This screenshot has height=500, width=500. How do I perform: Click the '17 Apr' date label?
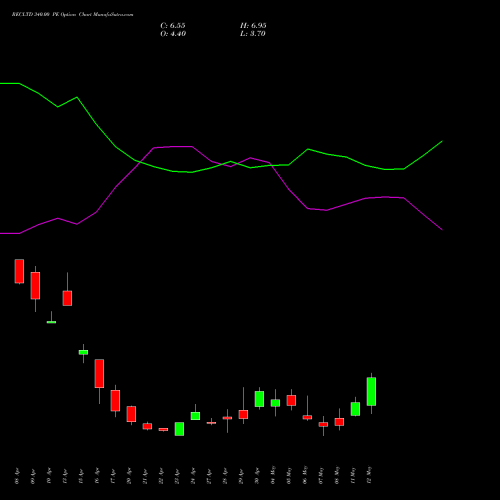[113, 476]
